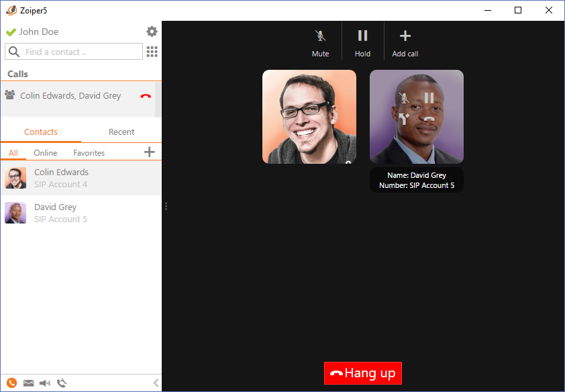This screenshot has height=392, width=565.
Task: Add call to the conference
Action: [x=405, y=42]
